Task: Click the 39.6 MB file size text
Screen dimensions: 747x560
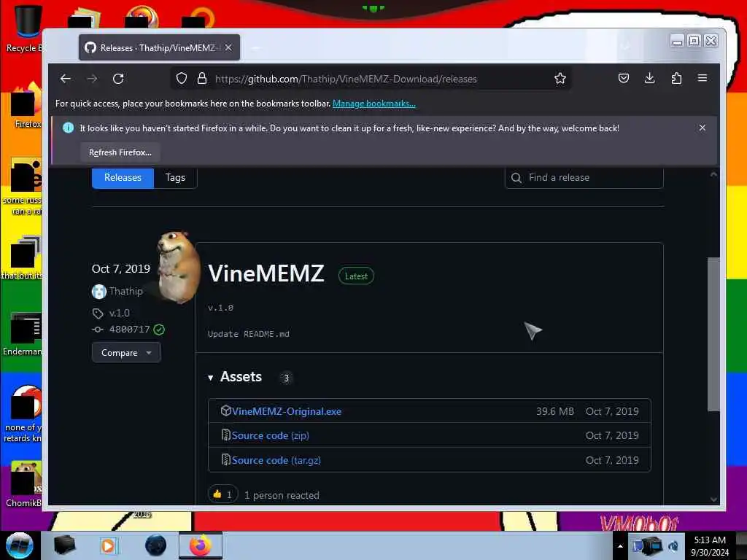Action: [555, 411]
